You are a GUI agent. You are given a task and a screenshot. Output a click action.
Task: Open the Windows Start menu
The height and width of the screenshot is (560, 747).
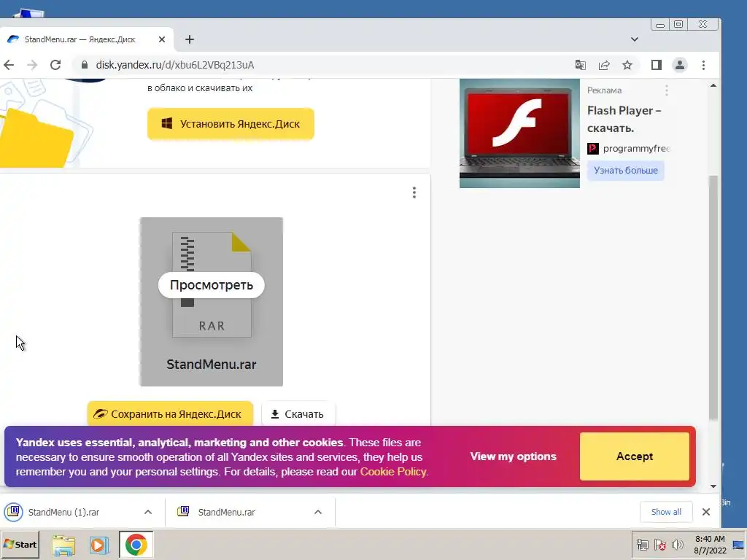click(x=20, y=544)
